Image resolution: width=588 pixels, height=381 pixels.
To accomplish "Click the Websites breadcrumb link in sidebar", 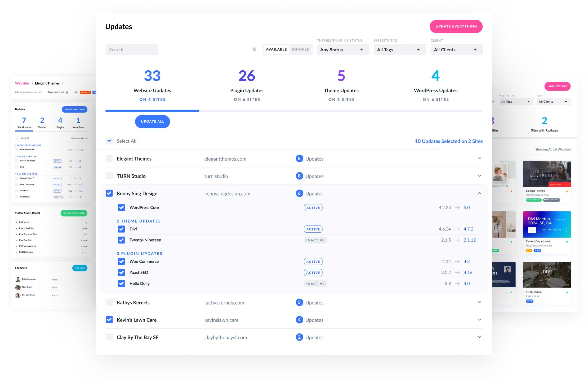I will click(22, 83).
